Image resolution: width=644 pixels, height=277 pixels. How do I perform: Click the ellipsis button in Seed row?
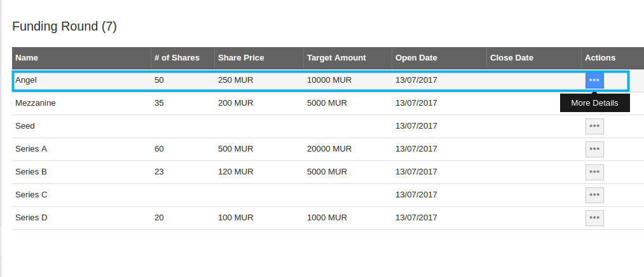point(594,126)
